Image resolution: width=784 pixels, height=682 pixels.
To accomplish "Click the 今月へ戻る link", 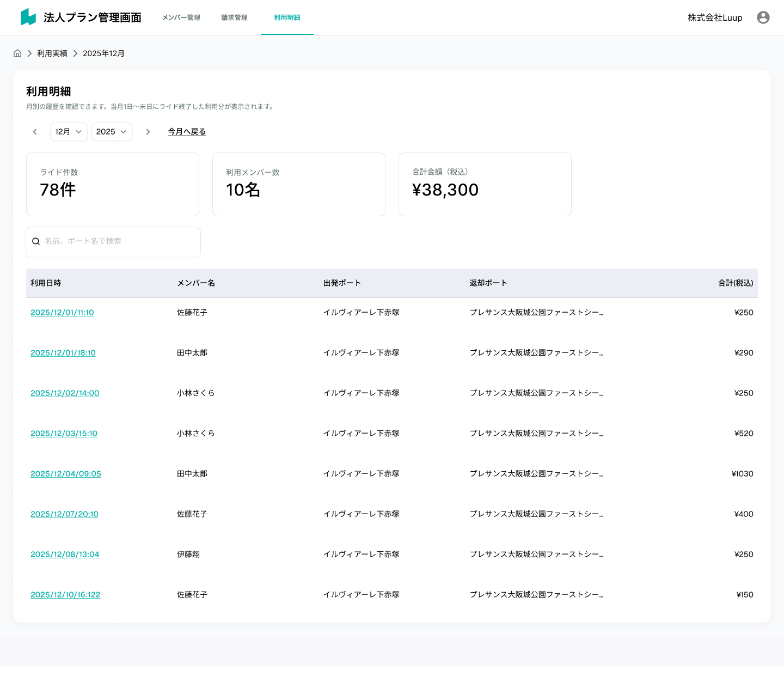I will 187,132.
